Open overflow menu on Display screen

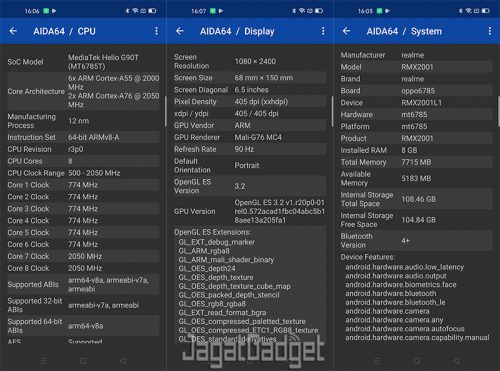click(323, 31)
